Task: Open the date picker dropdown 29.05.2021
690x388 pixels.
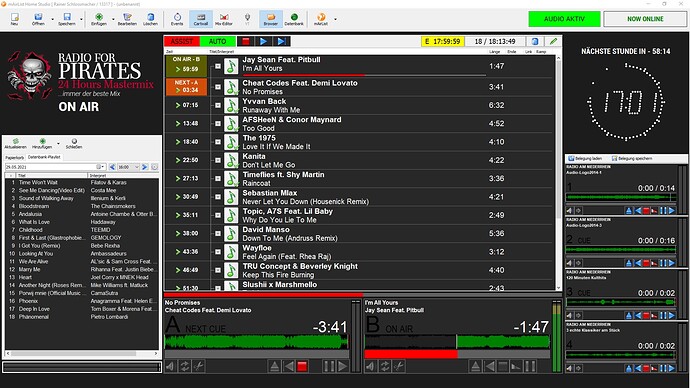Action: [100, 167]
